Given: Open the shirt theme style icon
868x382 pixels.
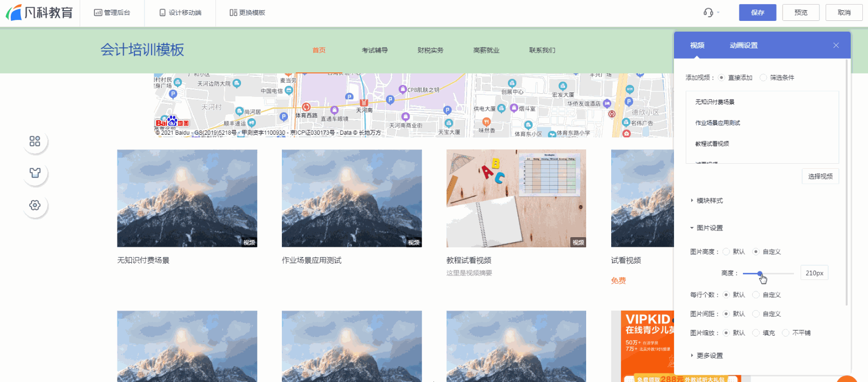Looking at the screenshot, I should coord(35,173).
